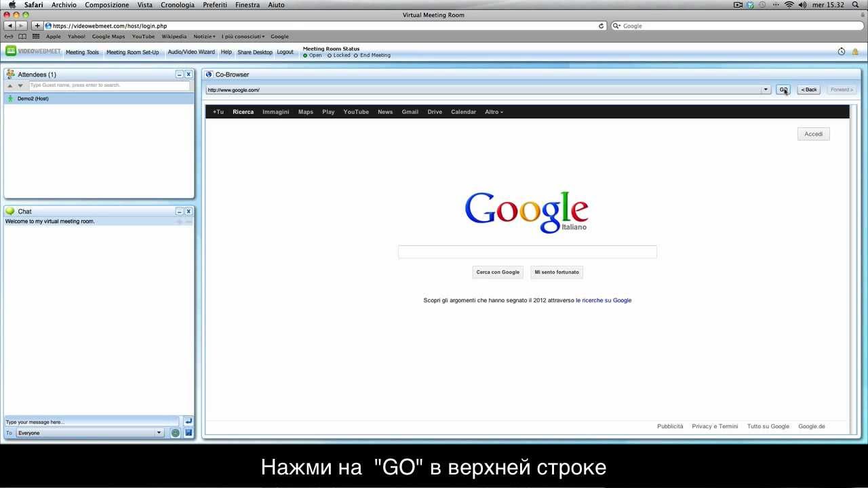Image resolution: width=868 pixels, height=488 pixels.
Task: Click Immagini in Google navigation bar
Action: pyautogui.click(x=276, y=112)
